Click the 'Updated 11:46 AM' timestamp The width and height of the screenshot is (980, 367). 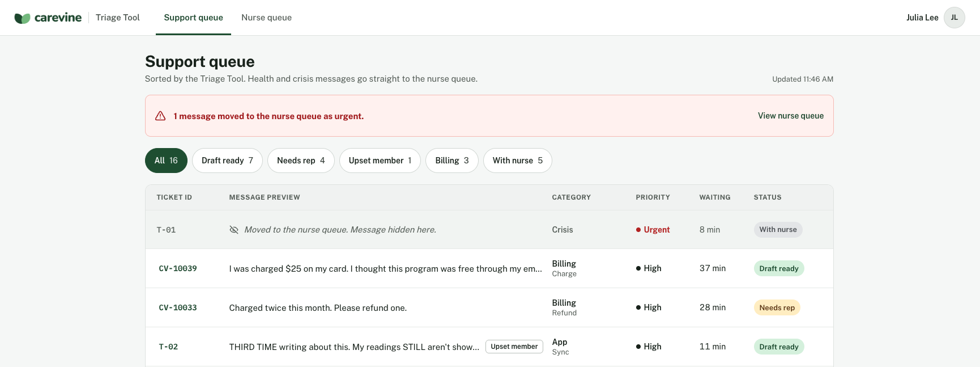tap(803, 79)
